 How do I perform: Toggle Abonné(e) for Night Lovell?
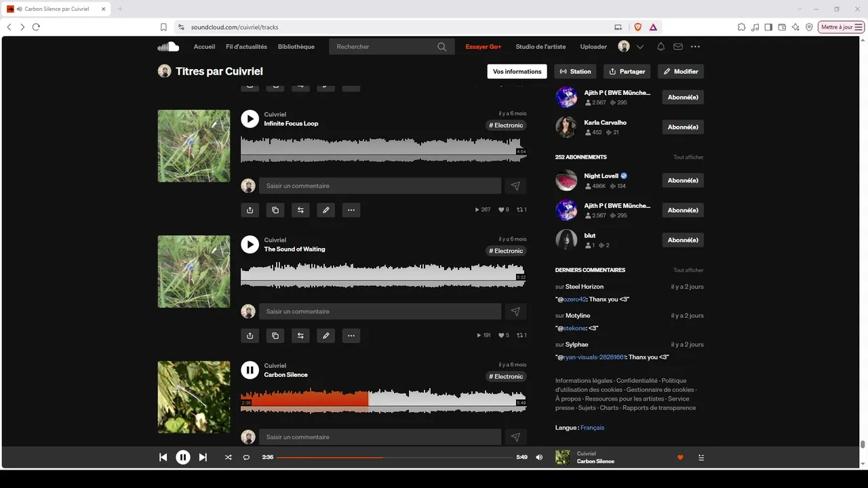[683, 180]
